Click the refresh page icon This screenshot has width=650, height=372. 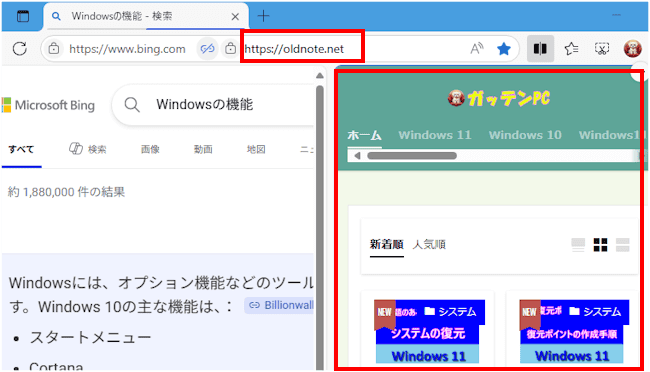(x=19, y=49)
